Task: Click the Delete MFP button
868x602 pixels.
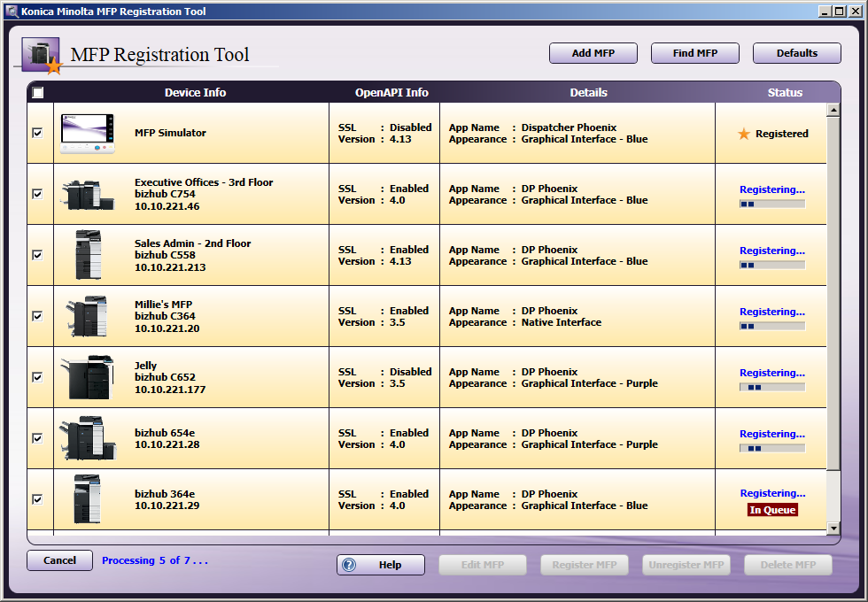Action: point(788,565)
